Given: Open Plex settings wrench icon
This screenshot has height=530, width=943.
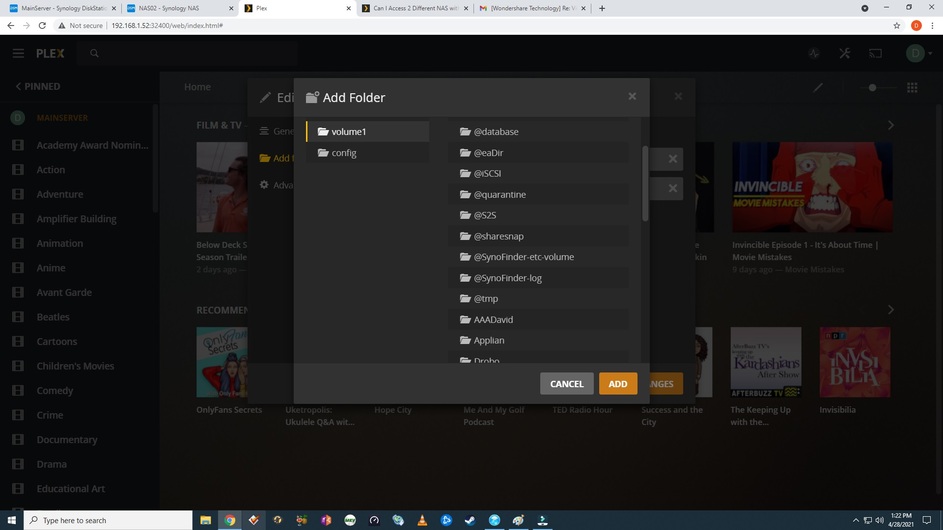Looking at the screenshot, I should tap(845, 54).
